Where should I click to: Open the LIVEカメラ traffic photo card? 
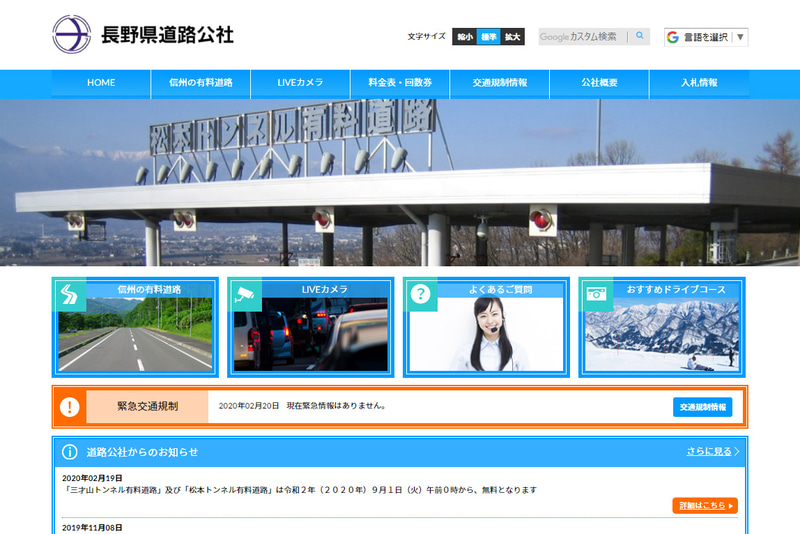point(311,327)
